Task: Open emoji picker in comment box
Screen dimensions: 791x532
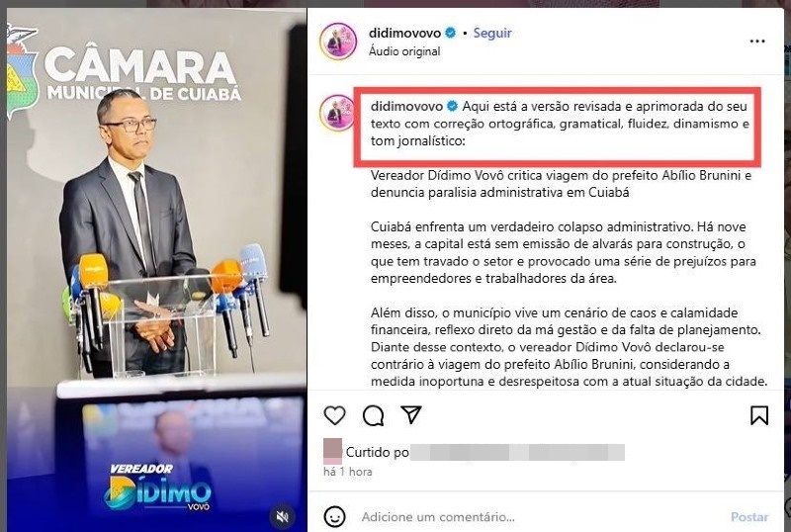Action: coord(335,516)
